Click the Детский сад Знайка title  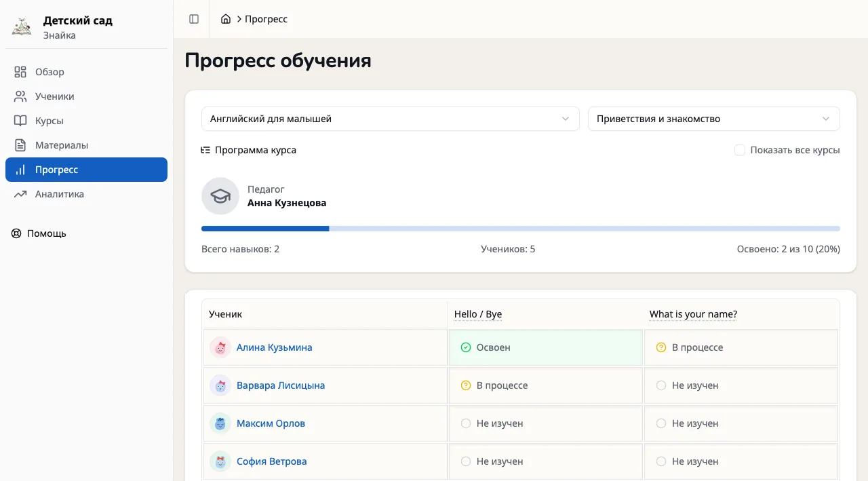click(78, 27)
